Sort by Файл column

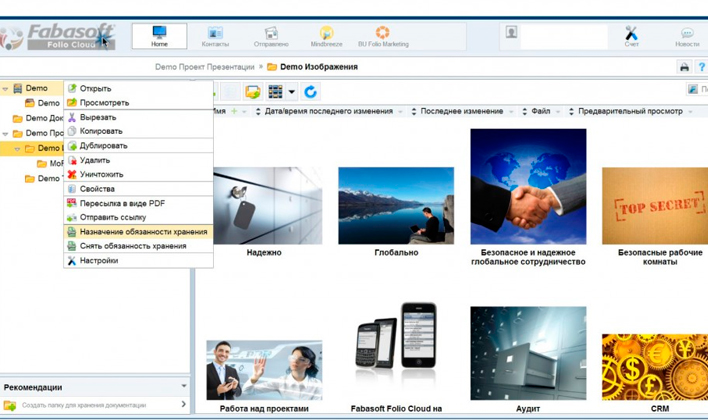click(x=540, y=111)
